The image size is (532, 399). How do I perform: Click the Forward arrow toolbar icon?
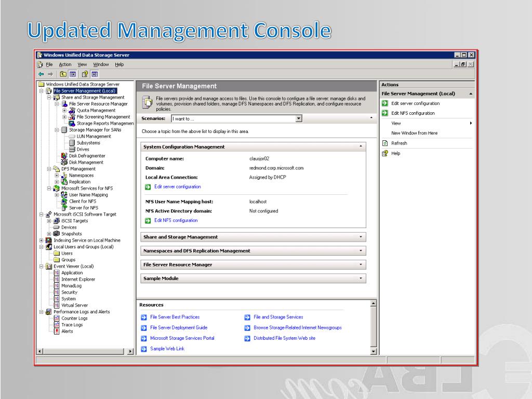[50, 74]
